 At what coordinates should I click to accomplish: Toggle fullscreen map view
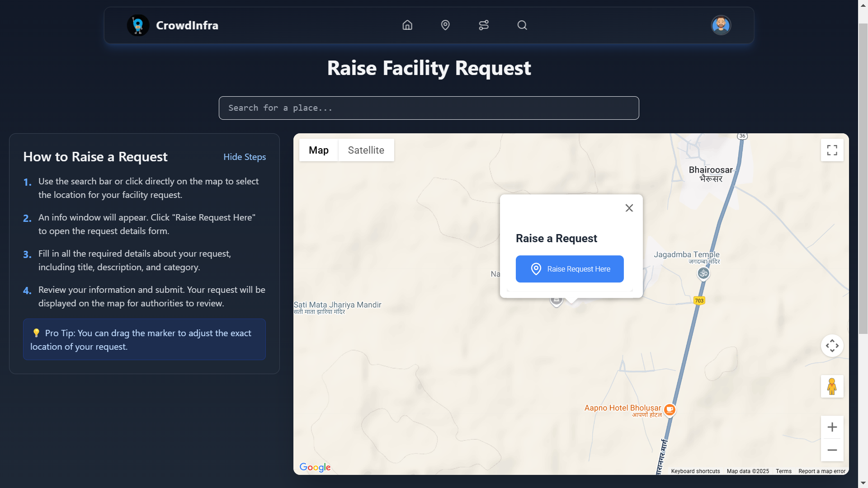[832, 150]
